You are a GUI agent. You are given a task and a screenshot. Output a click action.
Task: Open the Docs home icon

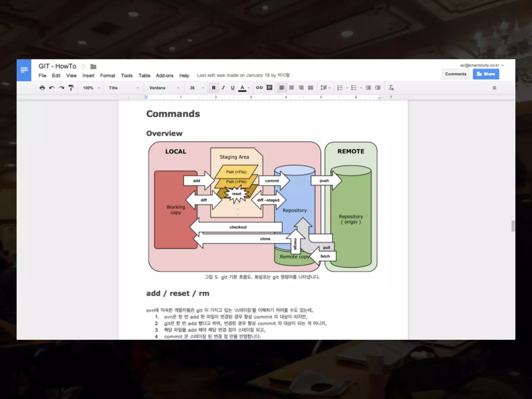[24, 70]
